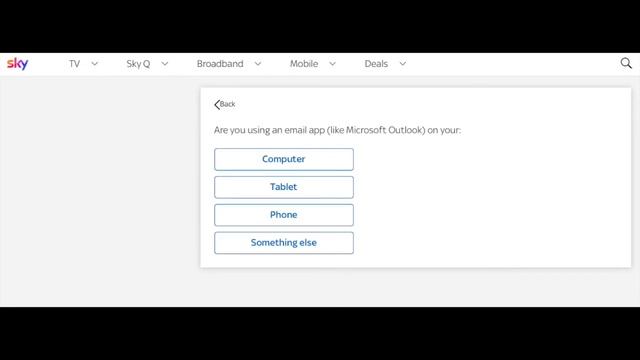Expand the chevron next to Broadband
This screenshot has width=640, height=360.
pos(258,64)
